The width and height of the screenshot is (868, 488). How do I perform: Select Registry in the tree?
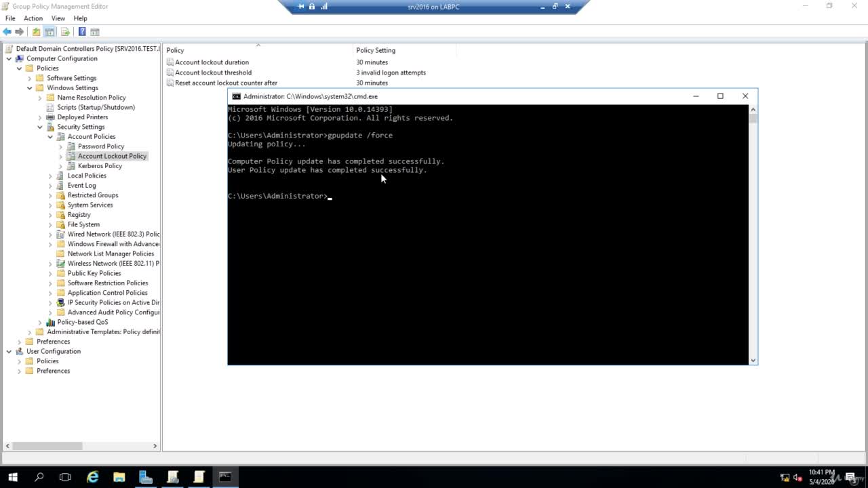pos(79,215)
